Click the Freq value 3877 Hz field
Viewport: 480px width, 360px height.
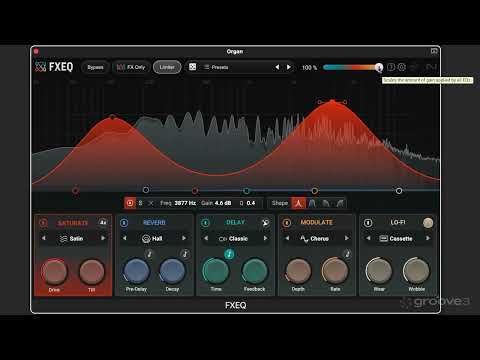[185, 203]
